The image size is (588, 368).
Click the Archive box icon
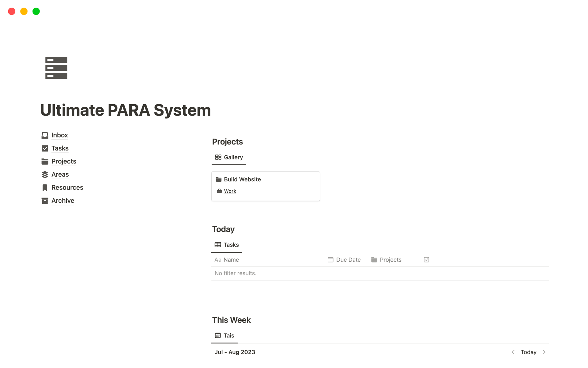tap(45, 201)
